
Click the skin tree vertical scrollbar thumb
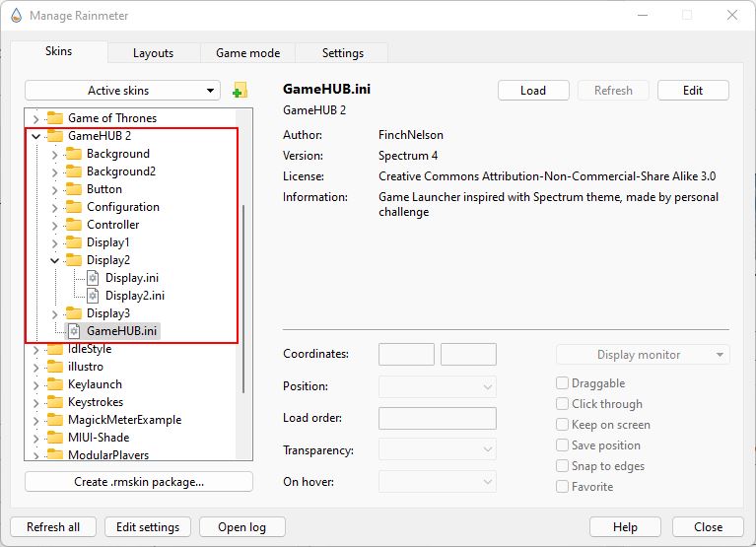coord(243,299)
